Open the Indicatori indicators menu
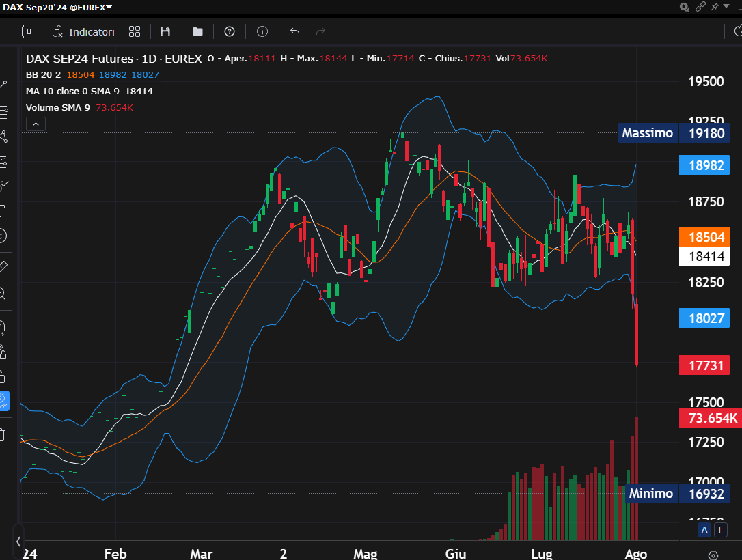 [x=84, y=31]
